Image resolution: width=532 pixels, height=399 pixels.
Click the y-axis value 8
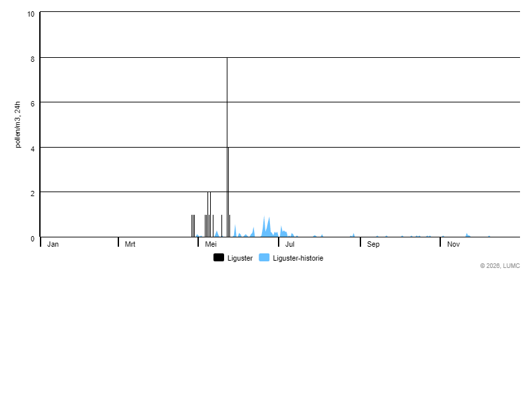coord(33,59)
